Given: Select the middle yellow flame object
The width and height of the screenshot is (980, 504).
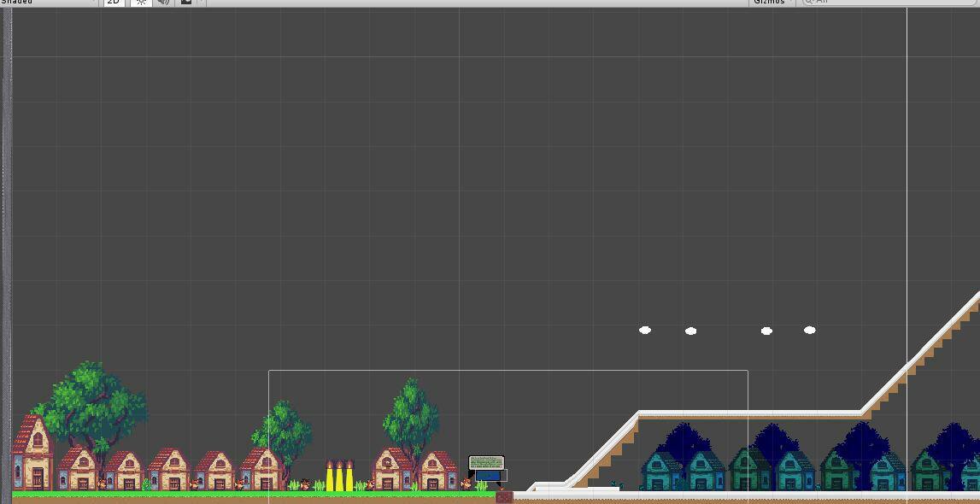Looking at the screenshot, I should click(x=339, y=476).
